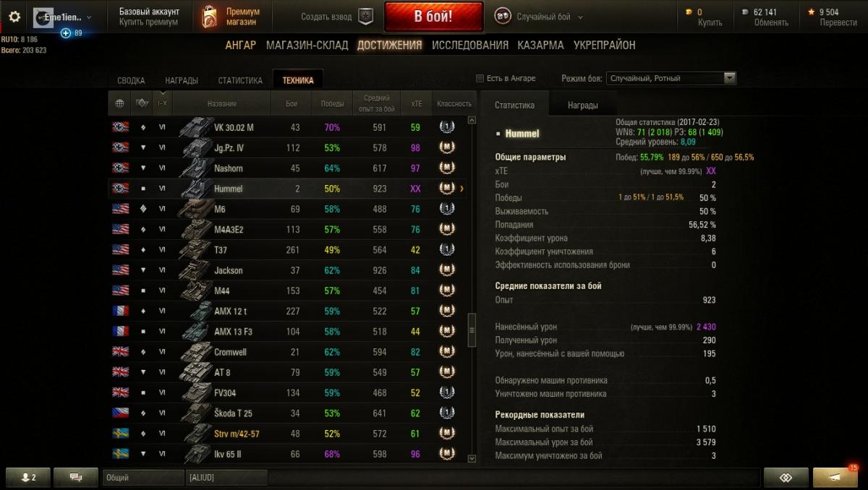Enable the Есть в Ангаре checkbox
868x490 pixels.
pyautogui.click(x=480, y=78)
